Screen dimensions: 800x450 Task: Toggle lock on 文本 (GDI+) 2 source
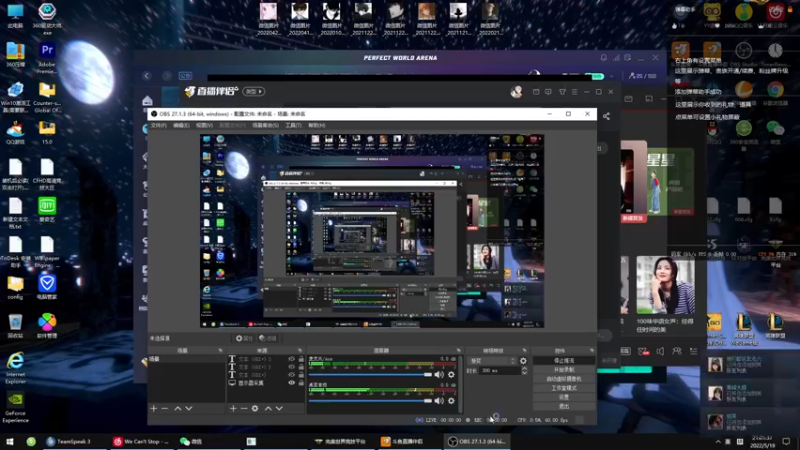tap(301, 367)
